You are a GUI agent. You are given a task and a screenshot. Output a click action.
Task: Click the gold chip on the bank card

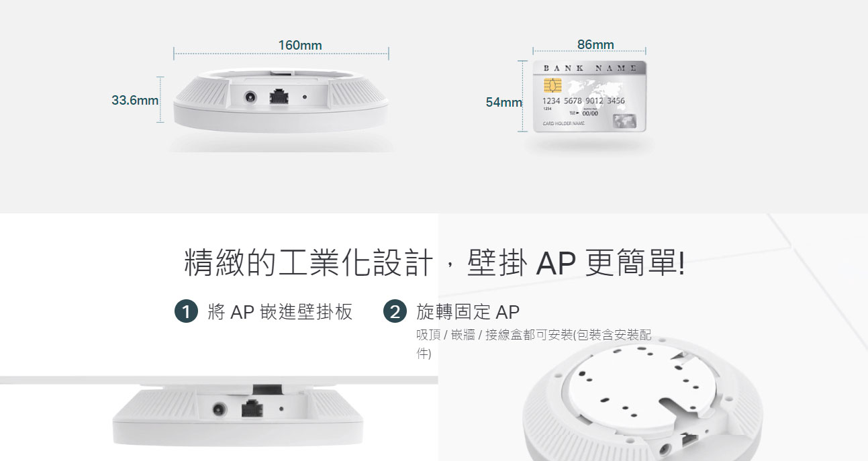(553, 85)
